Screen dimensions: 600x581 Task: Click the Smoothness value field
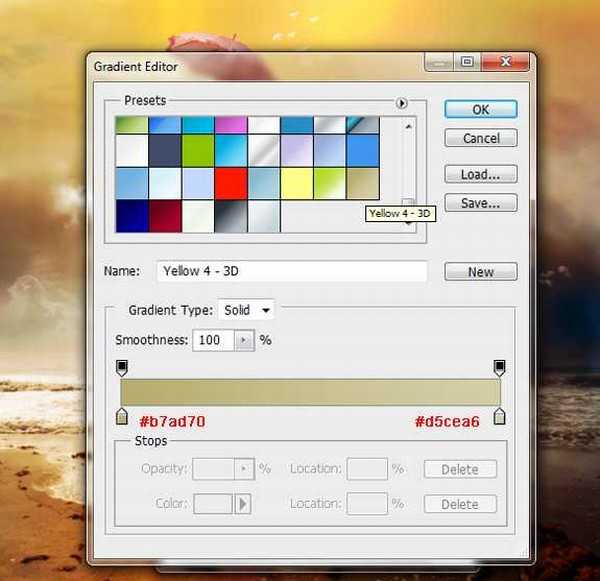213,340
